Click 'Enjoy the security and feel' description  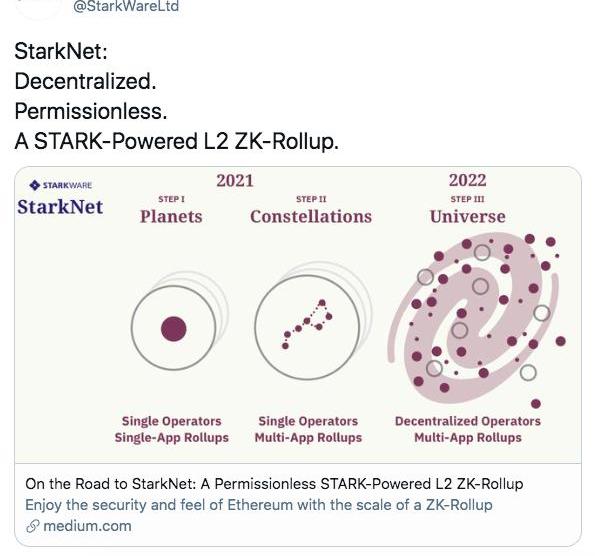point(259,505)
